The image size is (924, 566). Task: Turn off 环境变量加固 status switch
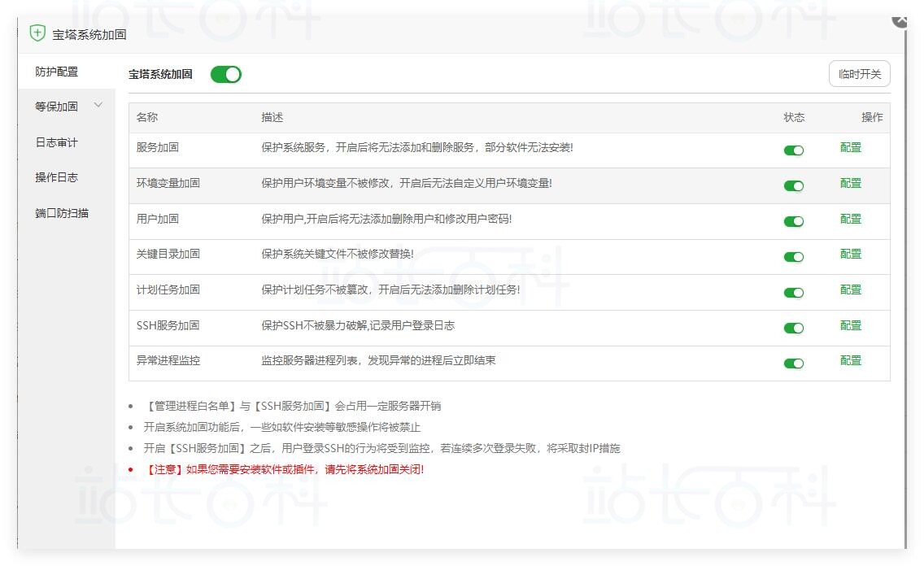pyautogui.click(x=793, y=185)
